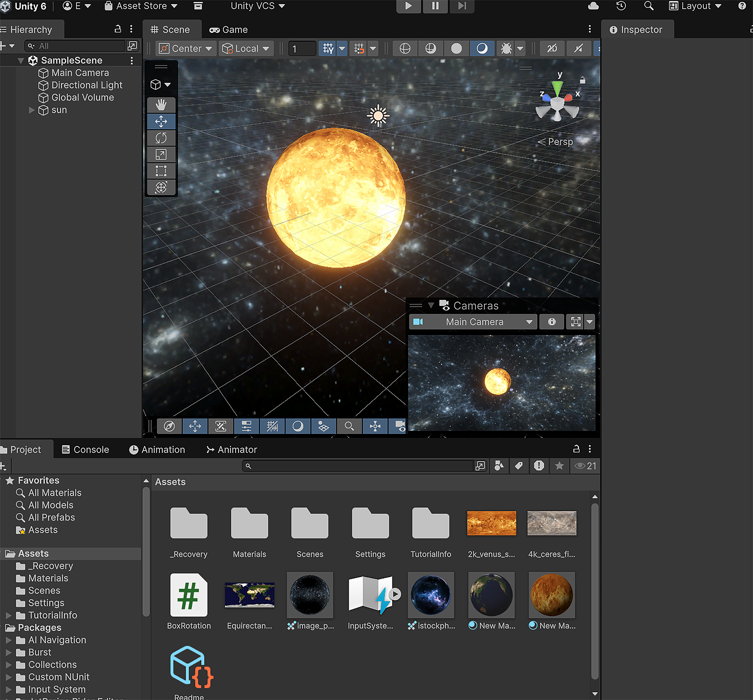Select the 2k_venus_s texture thumbnail
Image resolution: width=753 pixels, height=700 pixels.
pos(491,523)
